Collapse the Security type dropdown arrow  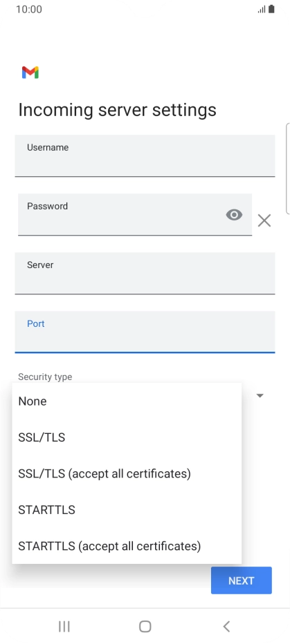point(260,395)
